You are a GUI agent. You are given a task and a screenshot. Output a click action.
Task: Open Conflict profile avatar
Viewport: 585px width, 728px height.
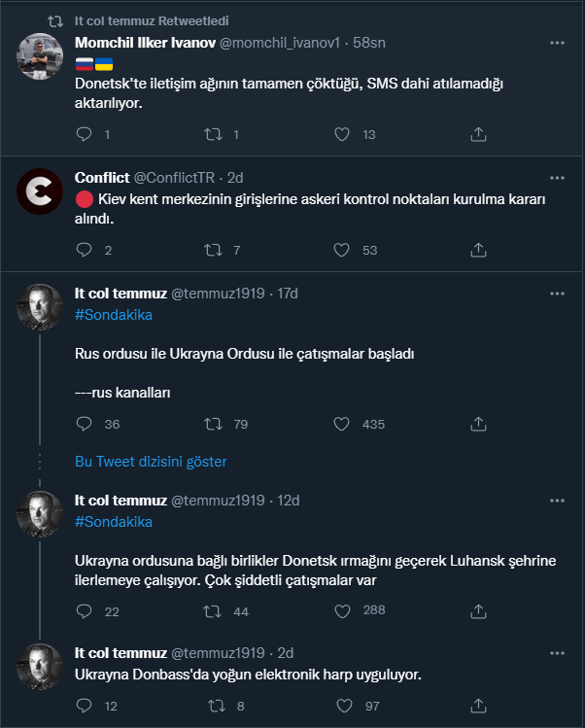click(x=40, y=191)
